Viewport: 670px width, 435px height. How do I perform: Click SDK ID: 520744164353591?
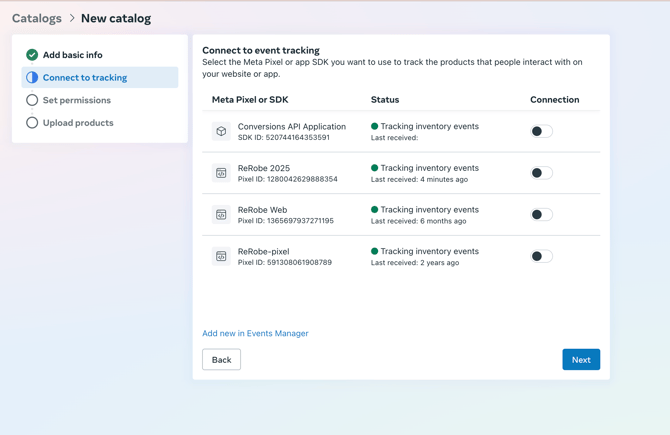click(284, 138)
